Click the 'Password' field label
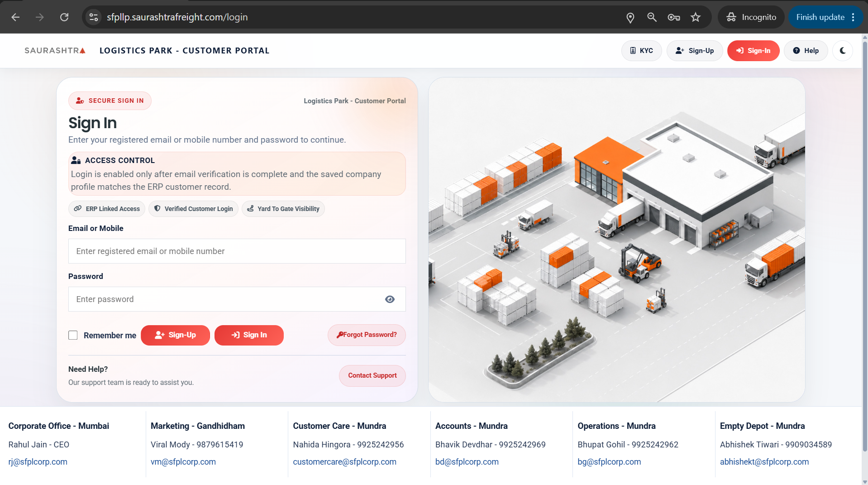 [x=86, y=276]
